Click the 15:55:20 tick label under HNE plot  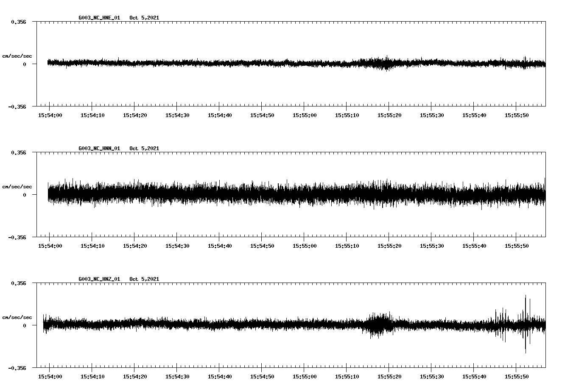(x=389, y=115)
